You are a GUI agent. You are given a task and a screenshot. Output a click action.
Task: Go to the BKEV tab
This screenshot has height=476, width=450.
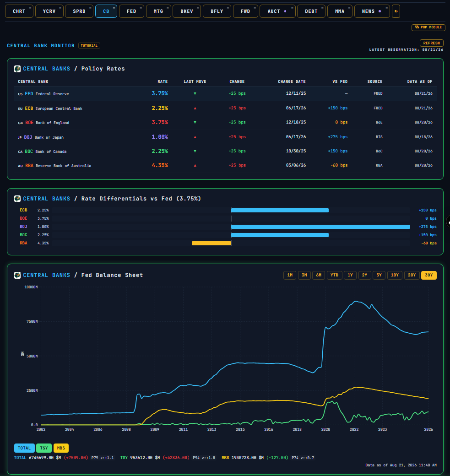click(x=187, y=11)
